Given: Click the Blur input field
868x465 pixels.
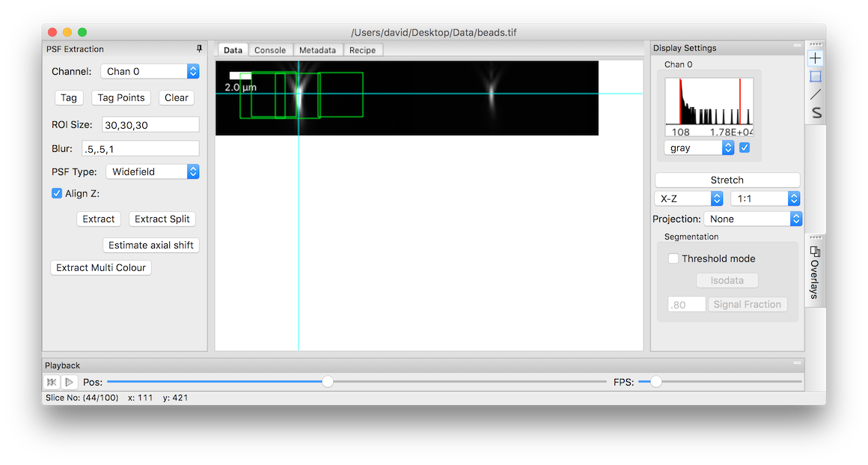Looking at the screenshot, I should 141,148.
